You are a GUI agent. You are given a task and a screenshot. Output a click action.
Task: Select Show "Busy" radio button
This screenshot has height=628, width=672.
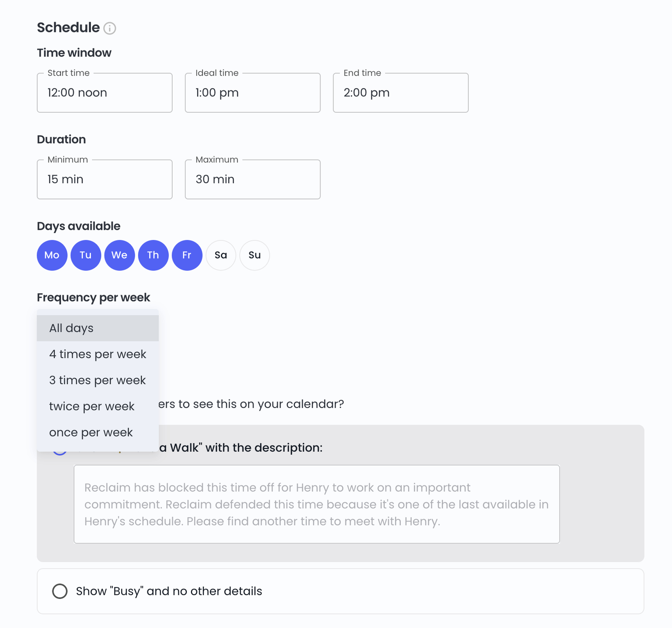(60, 591)
